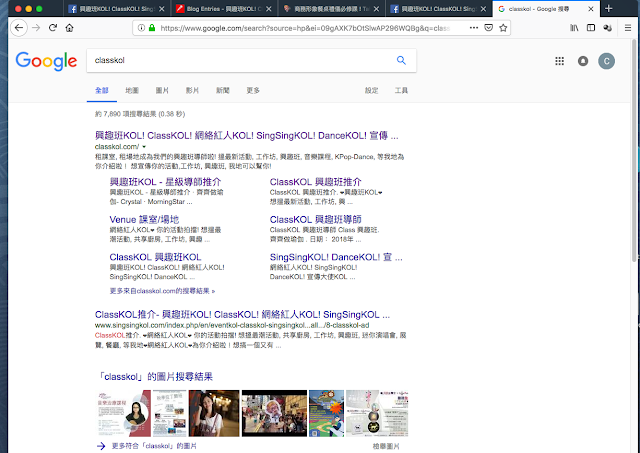Open page actions three-dot menu

[x=473, y=28]
